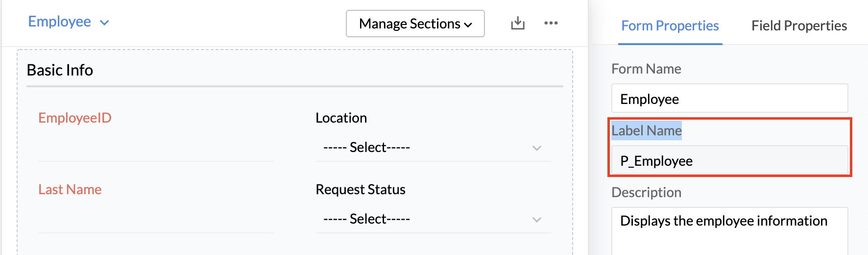Switch to the Form Properties tab
The image size is (868, 255).
[670, 25]
